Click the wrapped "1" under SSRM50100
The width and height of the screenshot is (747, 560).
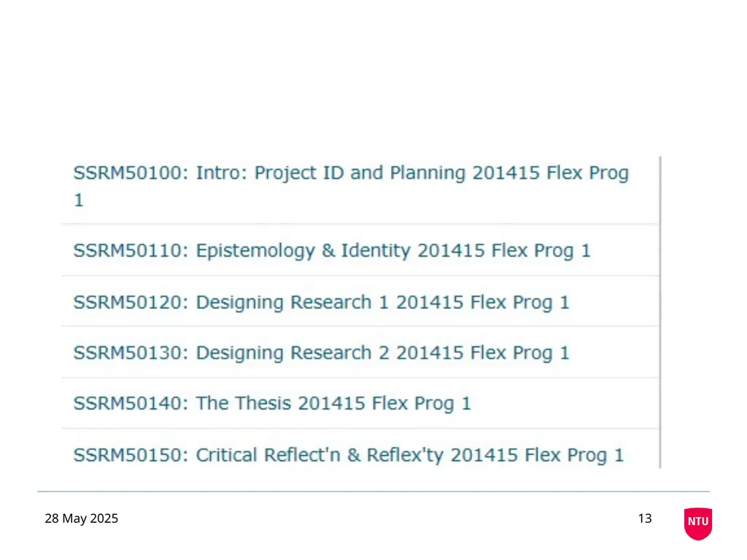(x=79, y=201)
